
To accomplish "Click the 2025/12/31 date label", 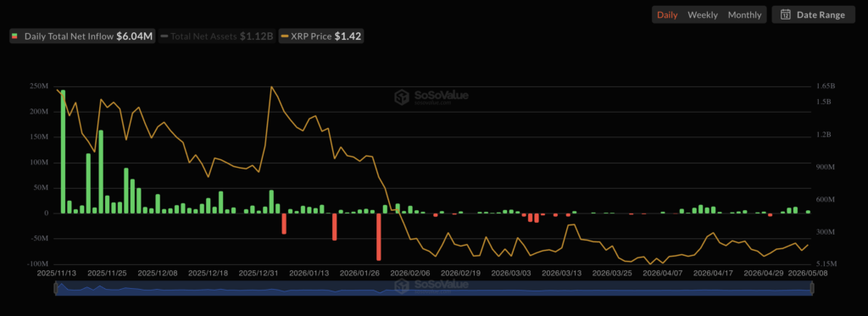I will pos(258,274).
